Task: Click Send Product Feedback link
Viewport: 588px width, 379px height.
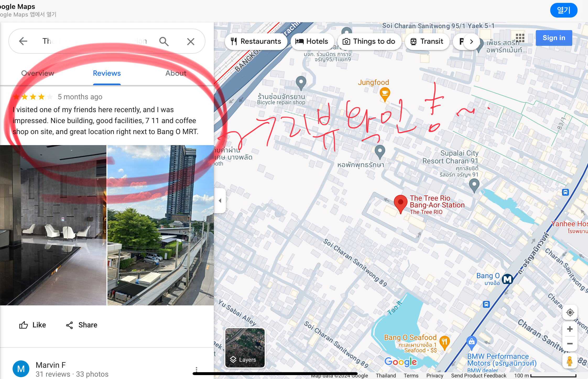Action: 479,376
